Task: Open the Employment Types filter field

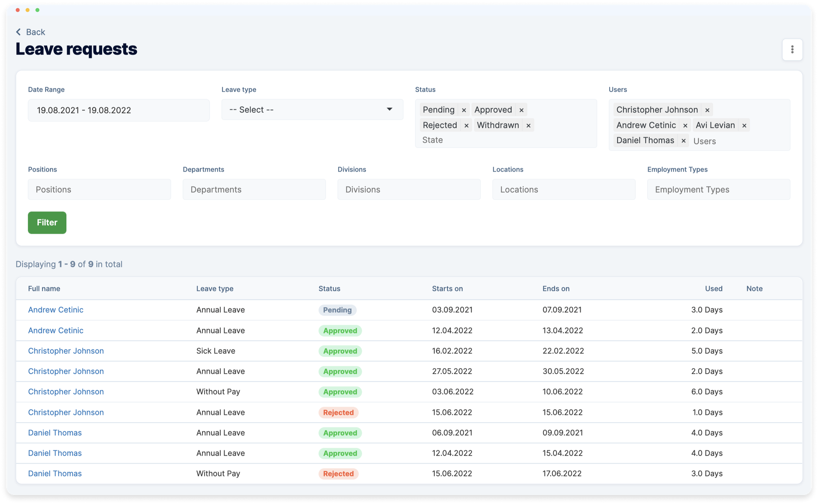Action: 718,189
